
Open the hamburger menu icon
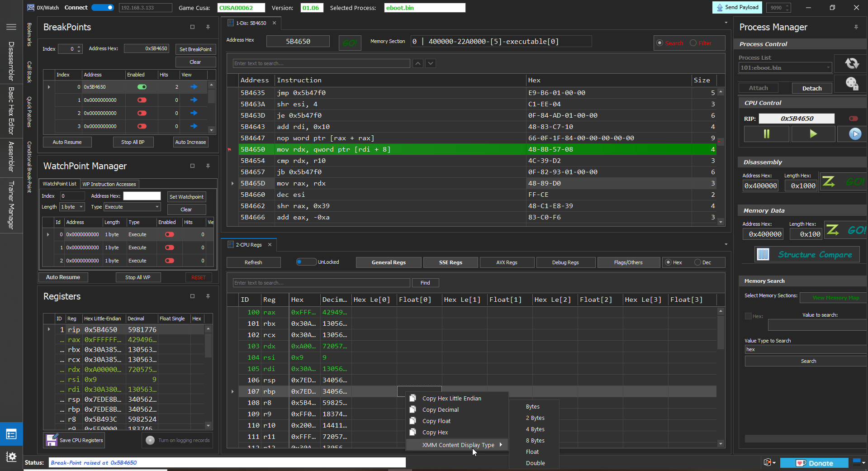[x=11, y=27]
